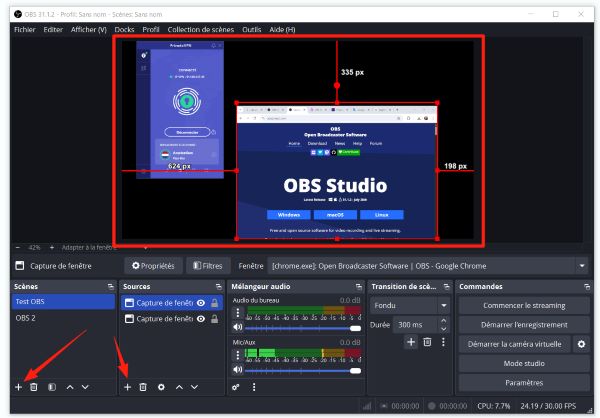
Task: Open advanced audio properties in the mixer
Action: [236, 386]
